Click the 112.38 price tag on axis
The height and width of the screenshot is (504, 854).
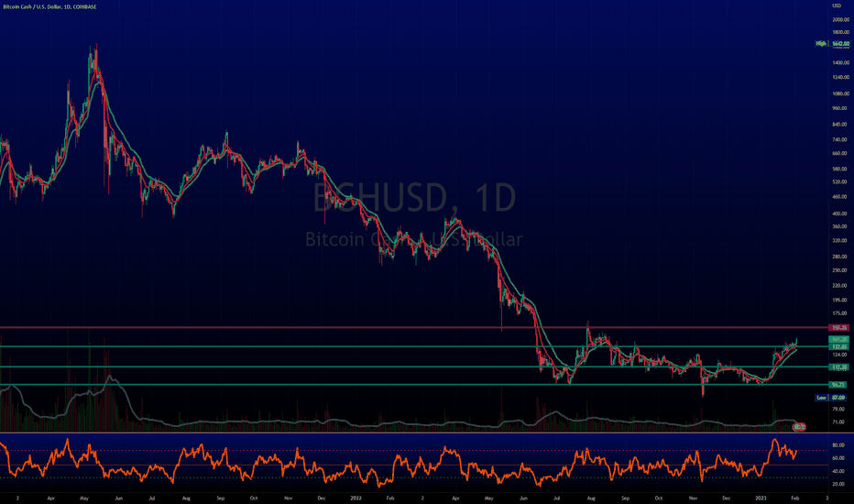click(x=839, y=367)
